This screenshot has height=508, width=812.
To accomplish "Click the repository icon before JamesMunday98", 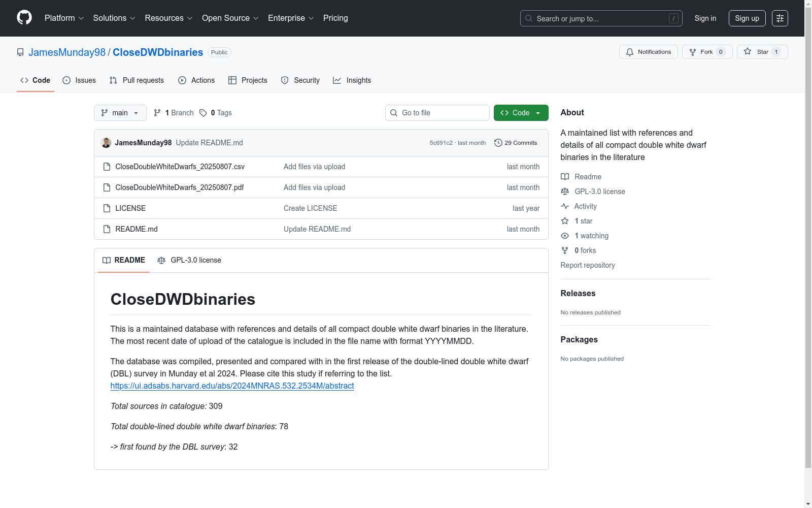I will [20, 52].
